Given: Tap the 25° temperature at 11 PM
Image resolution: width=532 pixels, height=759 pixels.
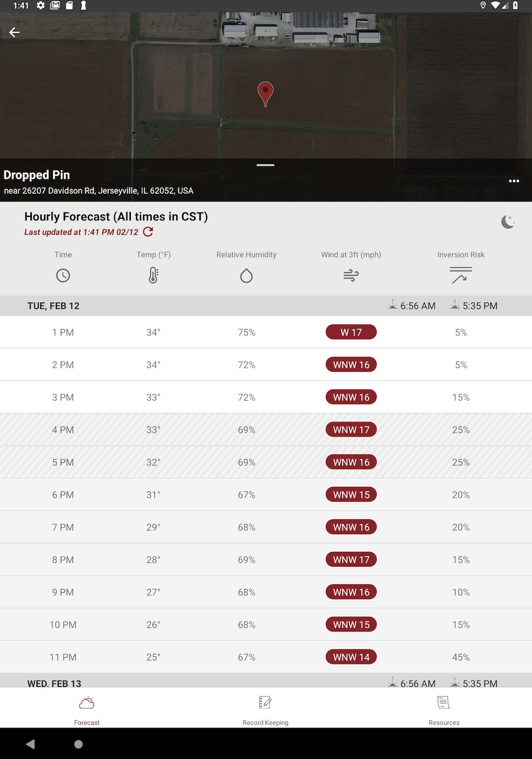Looking at the screenshot, I should 153,657.
